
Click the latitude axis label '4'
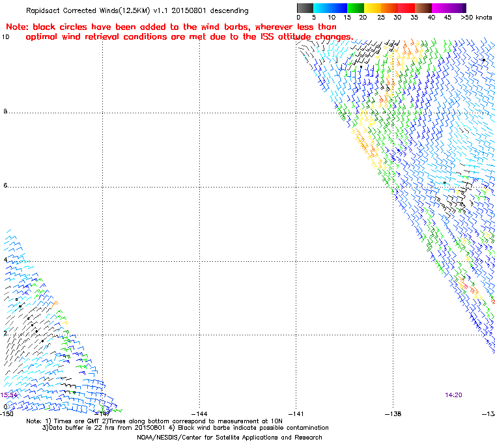5,260
